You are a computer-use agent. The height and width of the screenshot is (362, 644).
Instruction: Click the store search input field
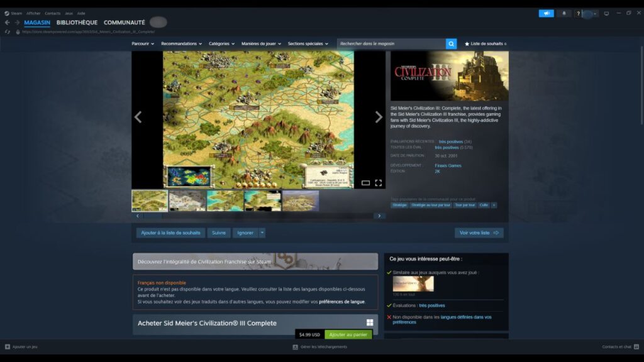391,43
